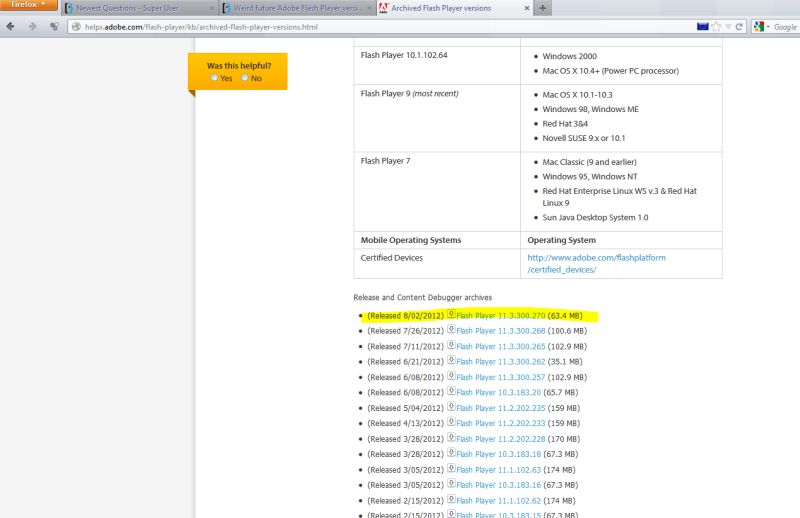
Task: Select the 'Flash Player 10.1.102.64' table cell
Action: point(437,65)
